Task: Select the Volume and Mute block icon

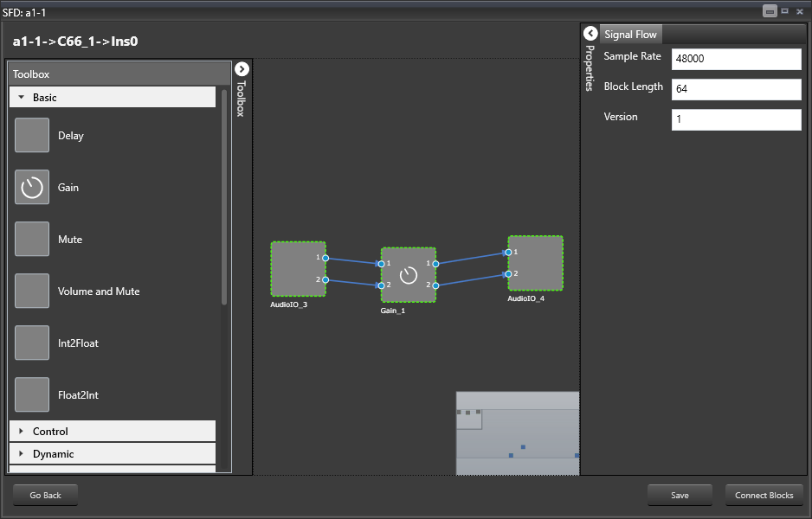Action: tap(32, 291)
